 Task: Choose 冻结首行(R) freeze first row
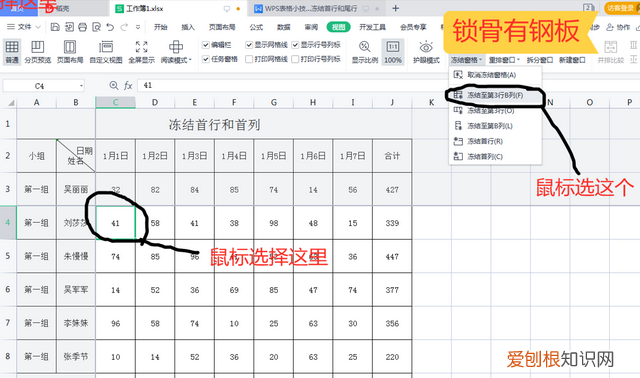495,141
